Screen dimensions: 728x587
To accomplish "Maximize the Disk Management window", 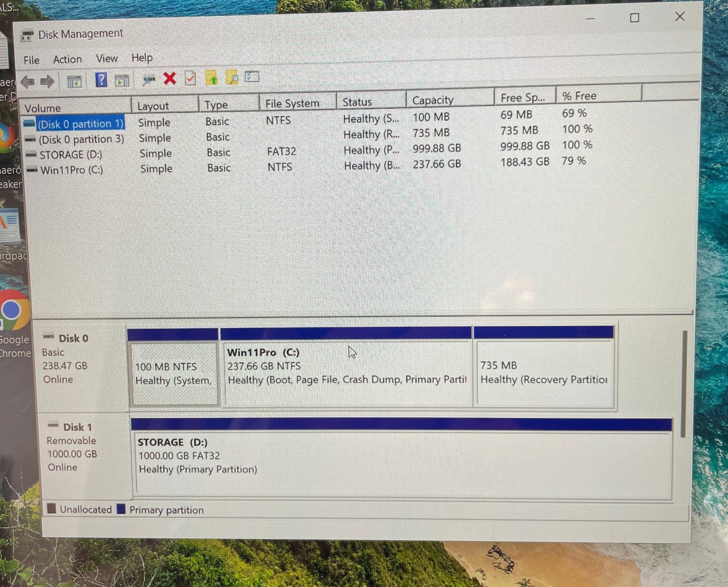I will (x=634, y=18).
